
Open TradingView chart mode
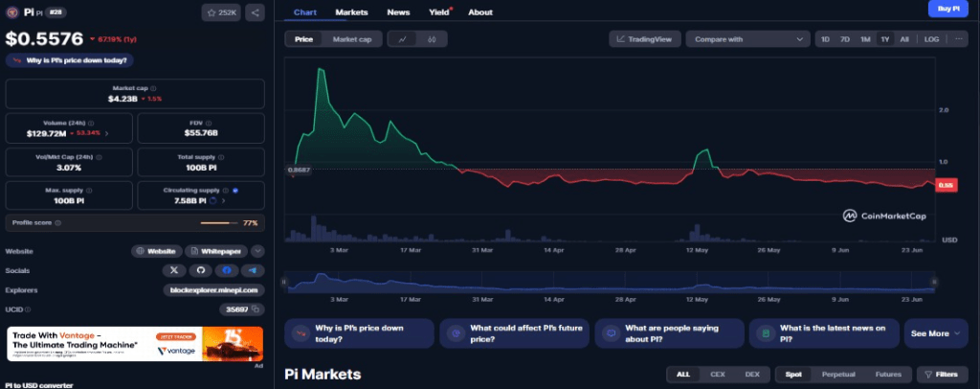(644, 38)
